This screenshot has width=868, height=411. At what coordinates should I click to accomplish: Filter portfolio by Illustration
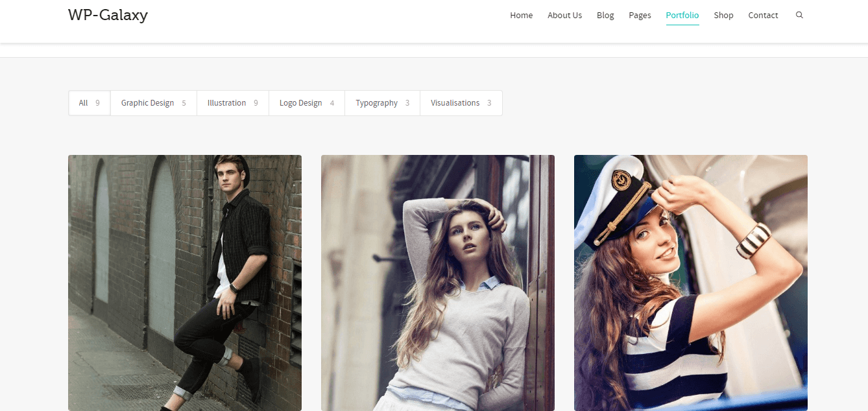click(x=233, y=103)
